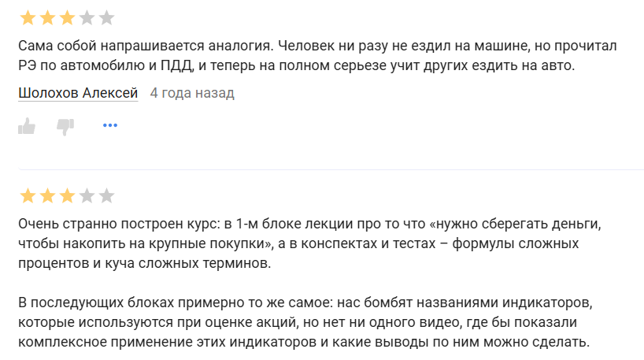The width and height of the screenshot is (644, 360).
Task: Click third filled star of bottom review rating
Action: click(67, 195)
